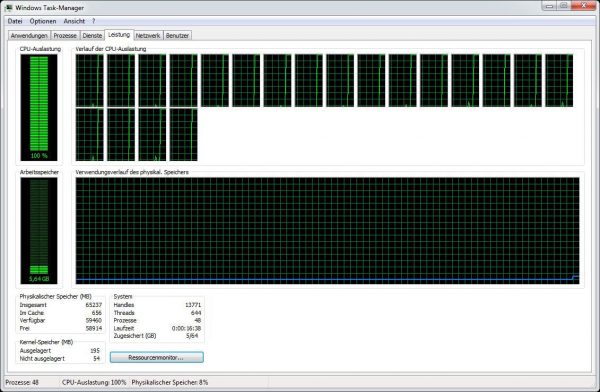Open the Optionen menu
Image resolution: width=600 pixels, height=392 pixels.
[43, 21]
